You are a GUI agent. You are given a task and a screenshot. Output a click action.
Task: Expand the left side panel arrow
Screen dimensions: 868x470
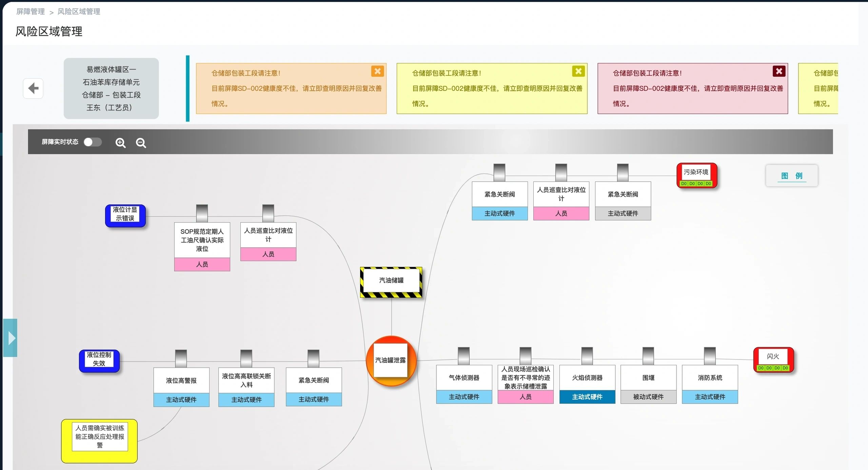[11, 338]
